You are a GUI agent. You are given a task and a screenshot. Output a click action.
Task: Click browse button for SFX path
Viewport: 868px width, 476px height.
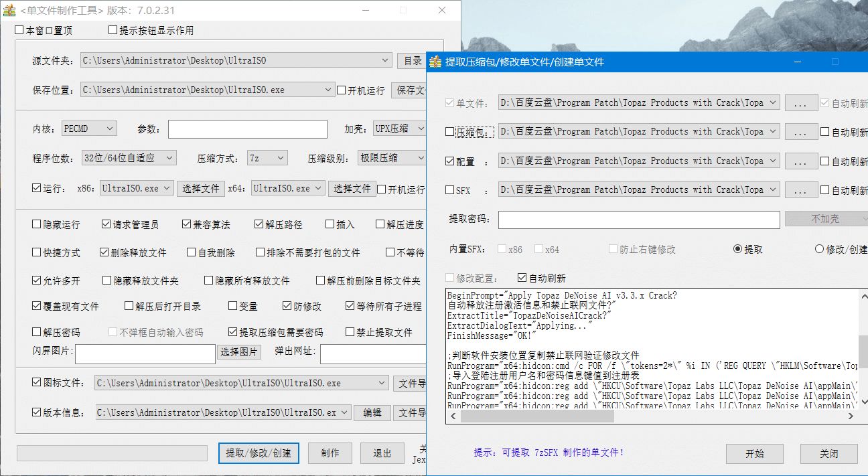click(x=800, y=190)
